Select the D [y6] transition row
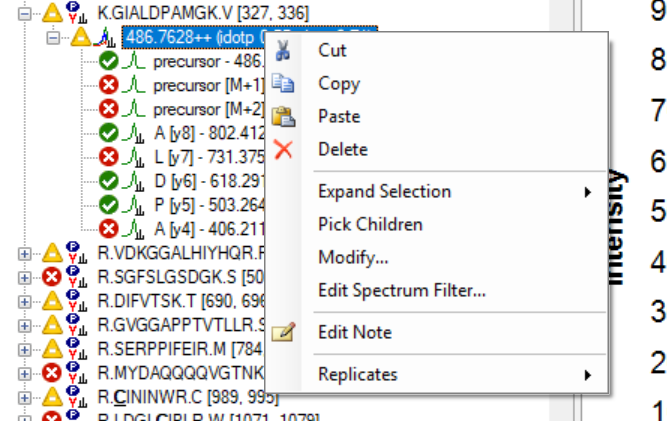Screen dimensions: 667x421 pos(200,180)
